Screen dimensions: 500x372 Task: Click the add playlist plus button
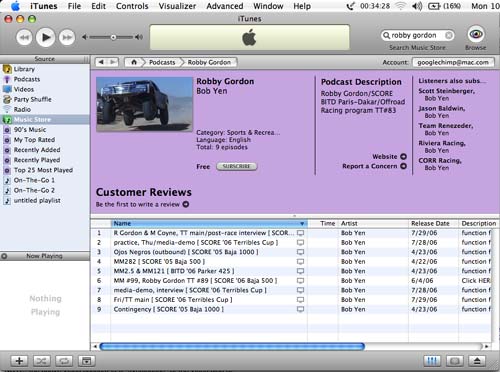(19, 361)
